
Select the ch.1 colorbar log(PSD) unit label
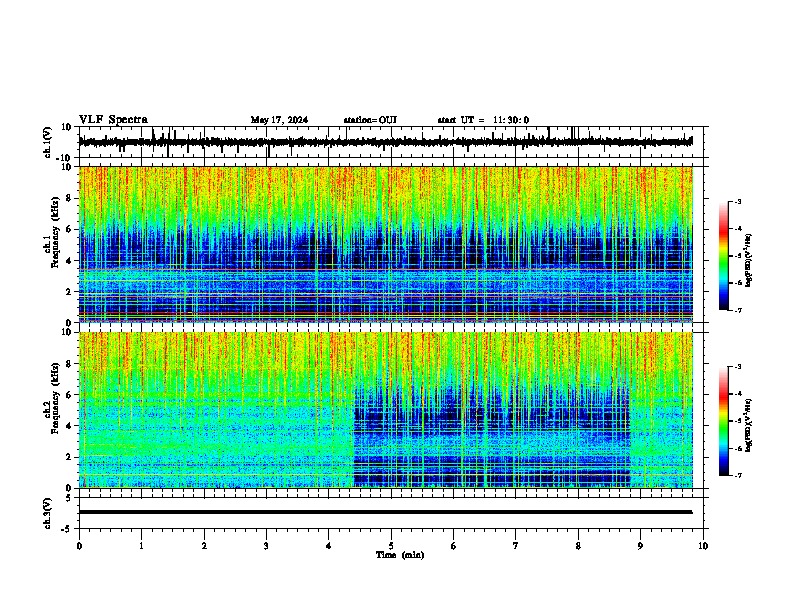(x=748, y=261)
